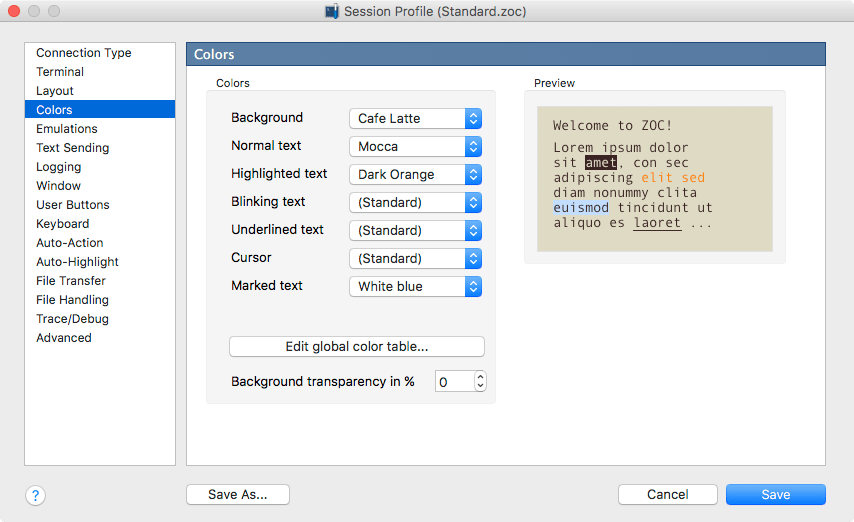
Task: Select Terminal in the sidebar
Action: click(100, 72)
